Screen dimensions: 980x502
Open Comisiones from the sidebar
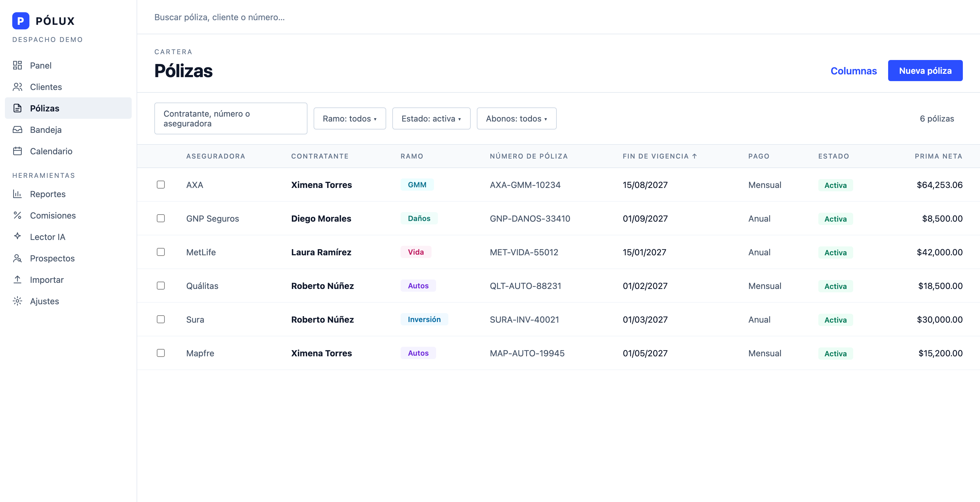pyautogui.click(x=68, y=215)
